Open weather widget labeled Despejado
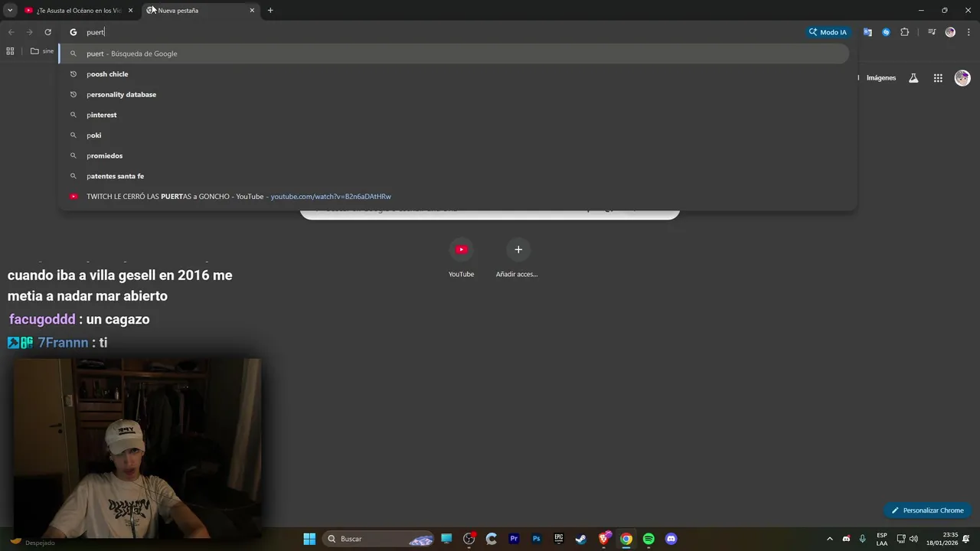 pos(32,541)
